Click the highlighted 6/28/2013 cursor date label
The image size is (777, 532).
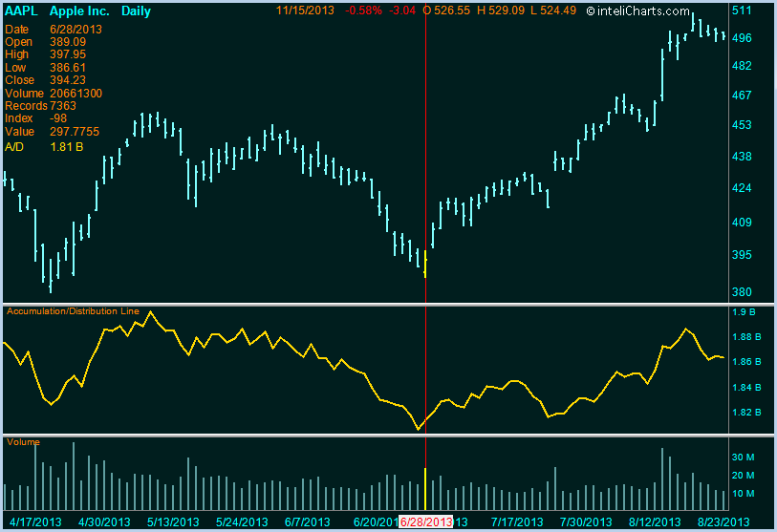pos(426,521)
